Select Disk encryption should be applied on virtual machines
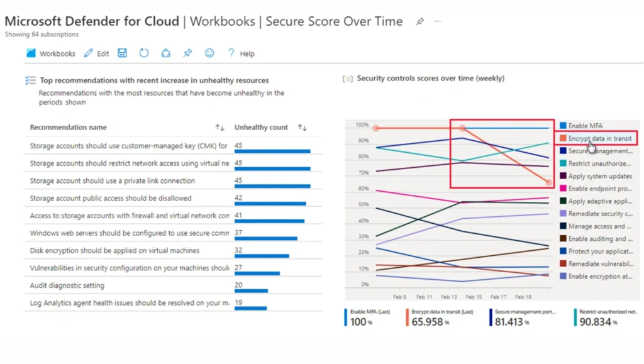 174,250
